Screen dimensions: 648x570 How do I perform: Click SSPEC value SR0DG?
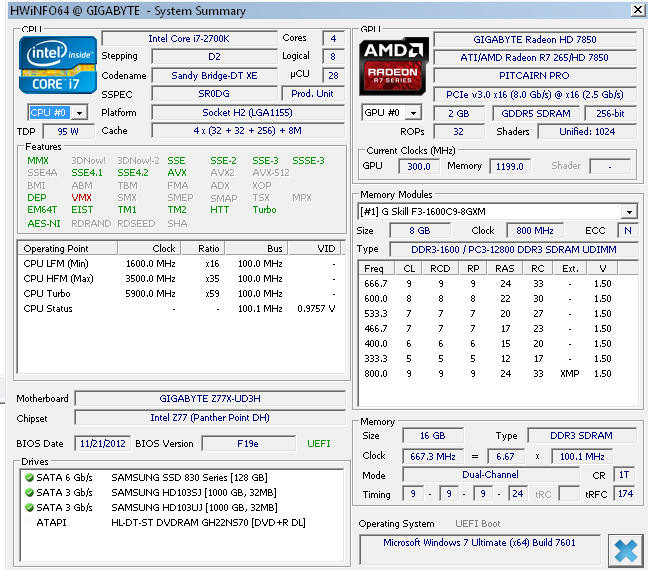[x=214, y=94]
